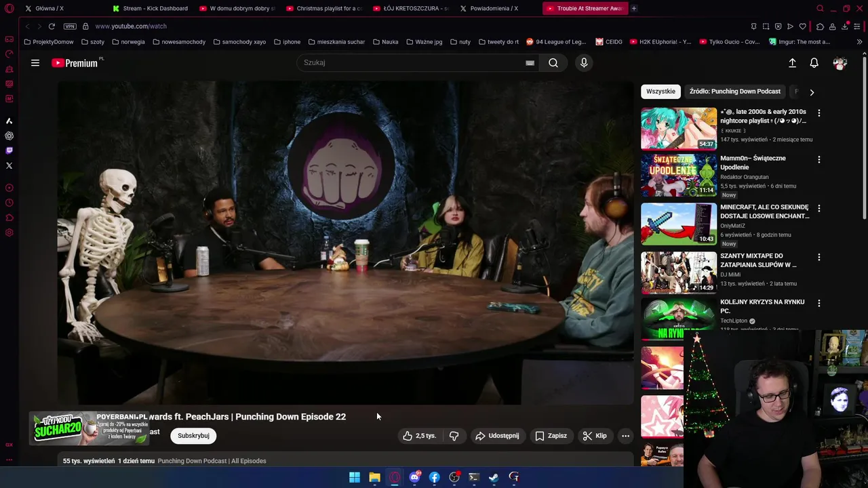The width and height of the screenshot is (868, 488).
Task: Open OBS Studio from the taskbar
Action: (x=454, y=477)
